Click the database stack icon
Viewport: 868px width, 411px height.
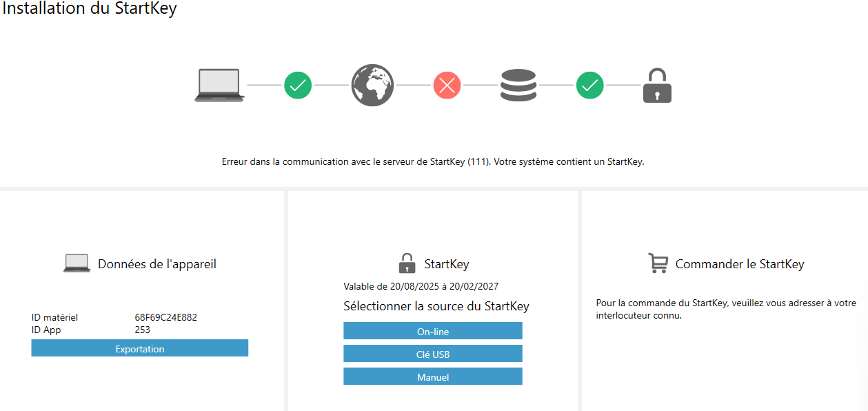click(519, 86)
